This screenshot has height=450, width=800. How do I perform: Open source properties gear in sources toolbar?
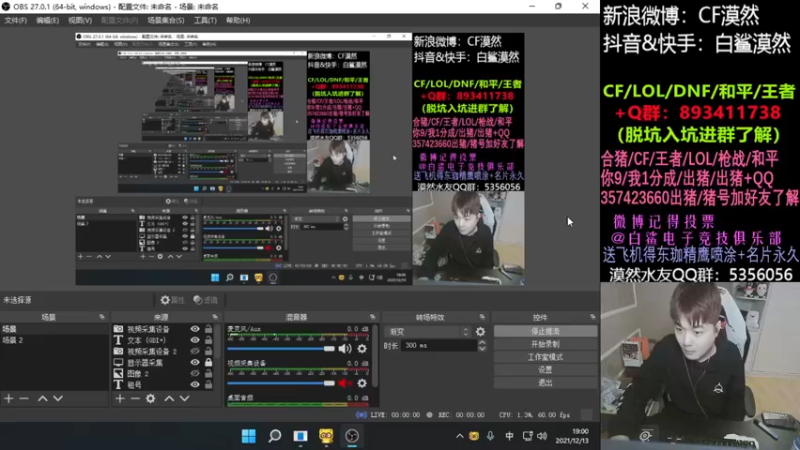coord(151,398)
